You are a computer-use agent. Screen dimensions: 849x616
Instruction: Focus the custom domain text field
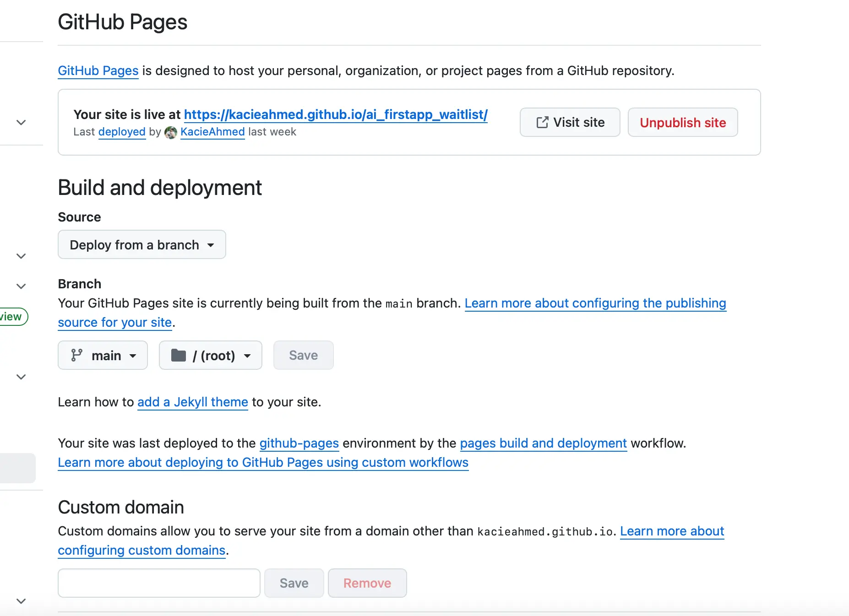[159, 583]
